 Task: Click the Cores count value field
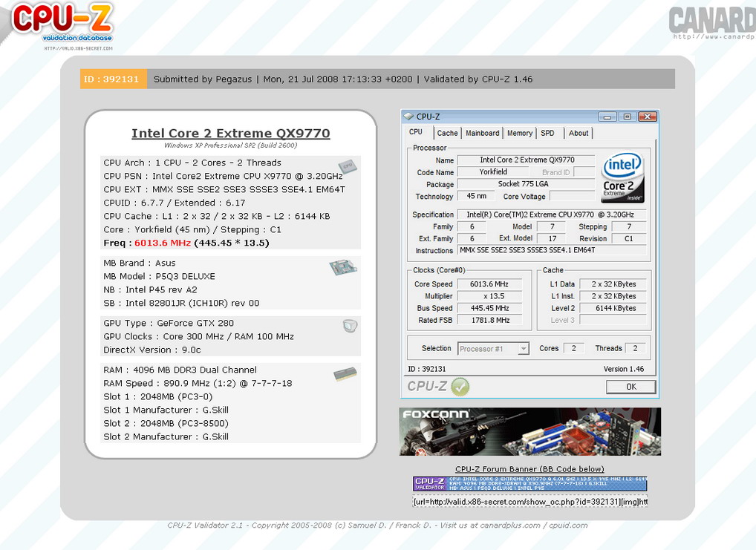pyautogui.click(x=574, y=348)
